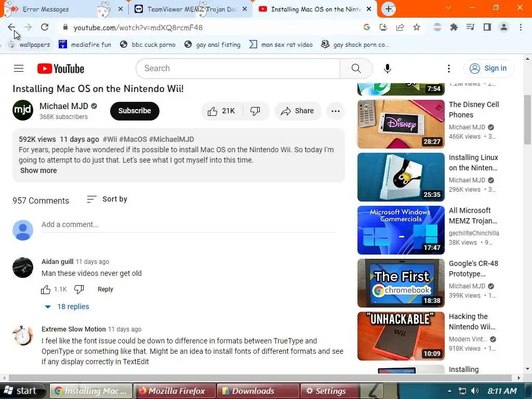Open YouTube settings three-dot menu
This screenshot has height=399, width=532.
449,69
